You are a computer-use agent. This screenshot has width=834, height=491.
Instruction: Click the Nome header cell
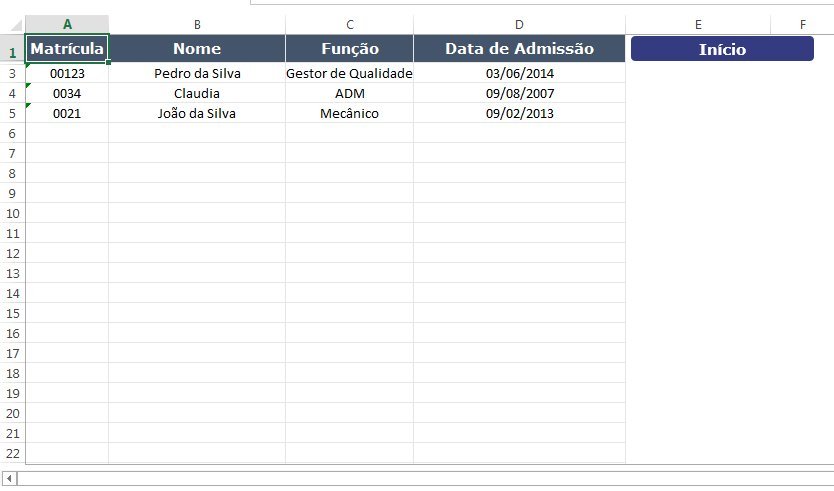click(197, 48)
